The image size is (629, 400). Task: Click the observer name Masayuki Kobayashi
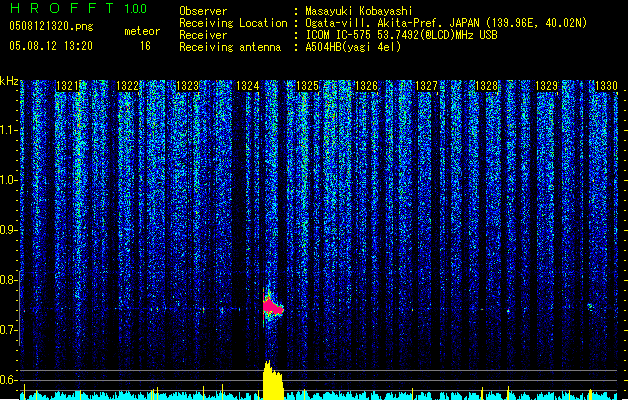coord(359,11)
